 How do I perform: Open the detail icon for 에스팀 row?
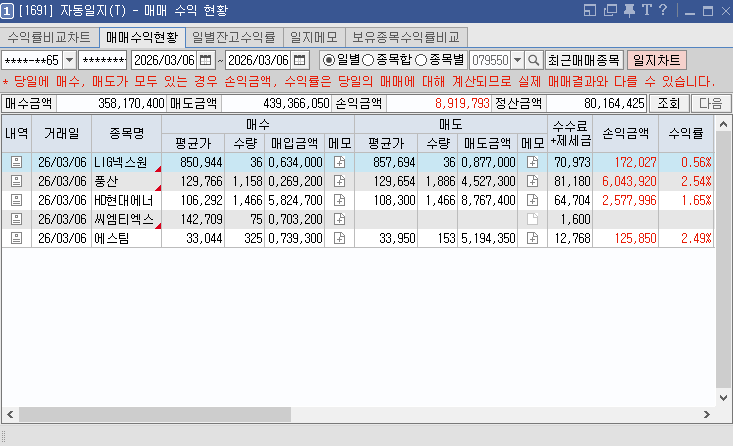coord(16,238)
